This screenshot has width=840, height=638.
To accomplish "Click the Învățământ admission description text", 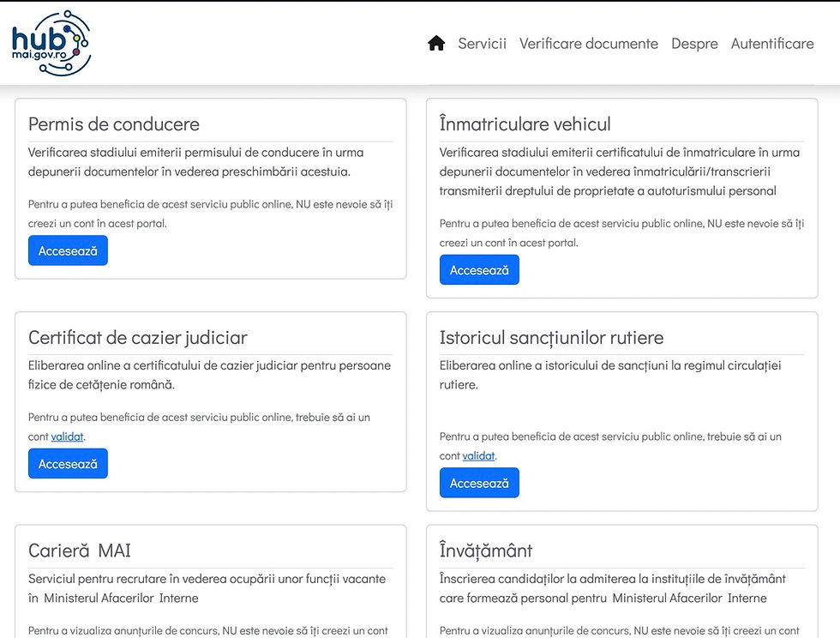I will coord(612,588).
